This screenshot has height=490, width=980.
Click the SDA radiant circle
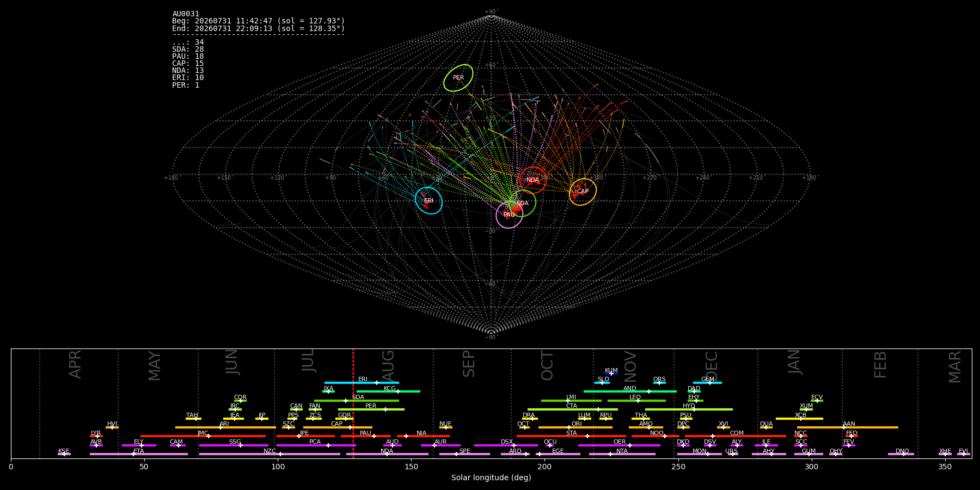coord(523,204)
